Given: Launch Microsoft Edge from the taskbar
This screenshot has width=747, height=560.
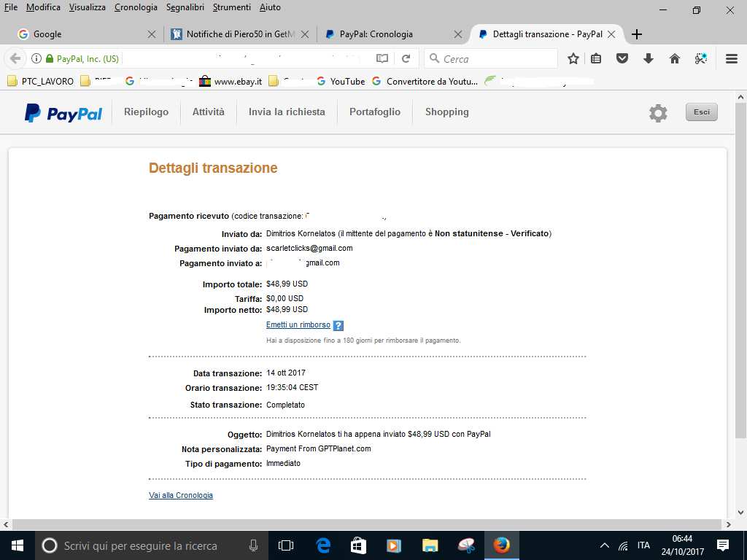Looking at the screenshot, I should pyautogui.click(x=323, y=545).
